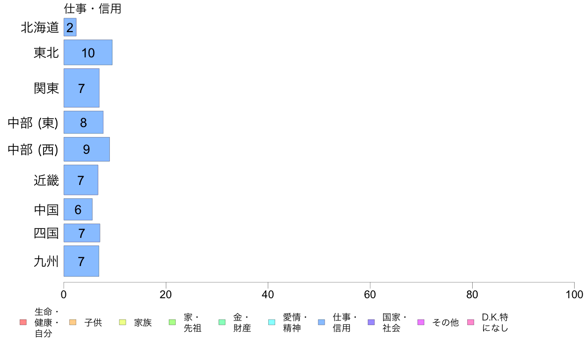Click the cyan 愛情・精神 legend swatch

(x=272, y=322)
